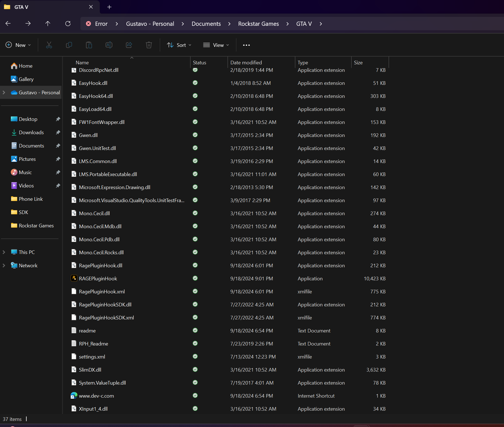Select Downloads in the sidebar

click(x=31, y=133)
